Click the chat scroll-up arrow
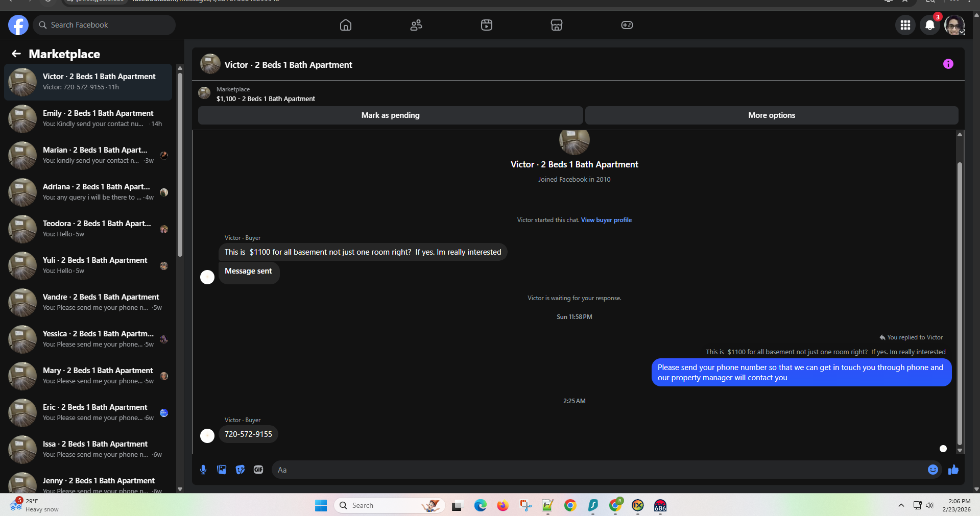 pos(960,134)
